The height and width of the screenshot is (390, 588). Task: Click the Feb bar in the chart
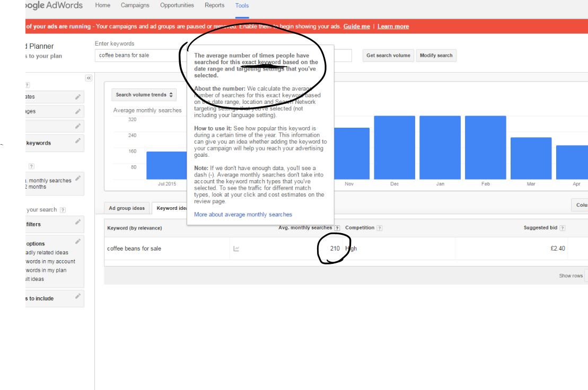click(486, 148)
